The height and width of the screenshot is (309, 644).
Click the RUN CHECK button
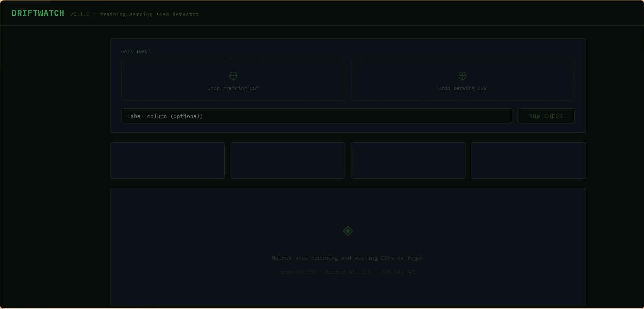click(546, 116)
